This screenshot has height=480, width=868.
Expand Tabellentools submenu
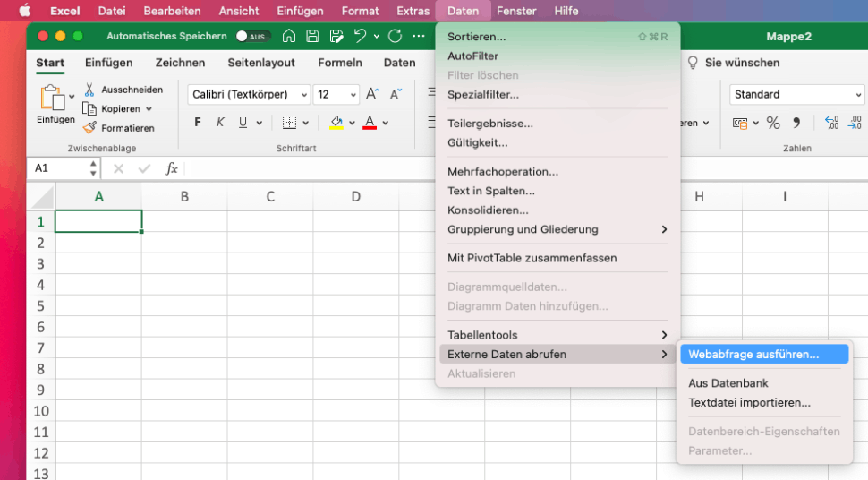tap(557, 335)
